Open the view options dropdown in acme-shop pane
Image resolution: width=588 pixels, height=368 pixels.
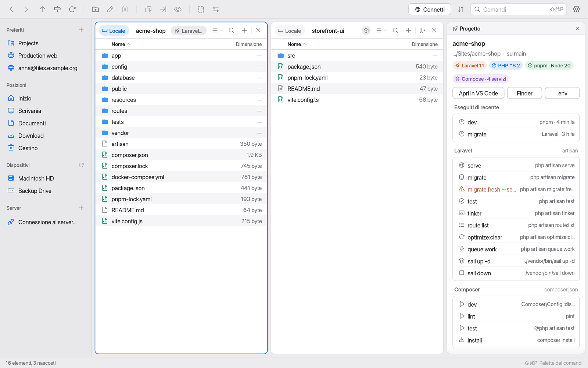217,31
